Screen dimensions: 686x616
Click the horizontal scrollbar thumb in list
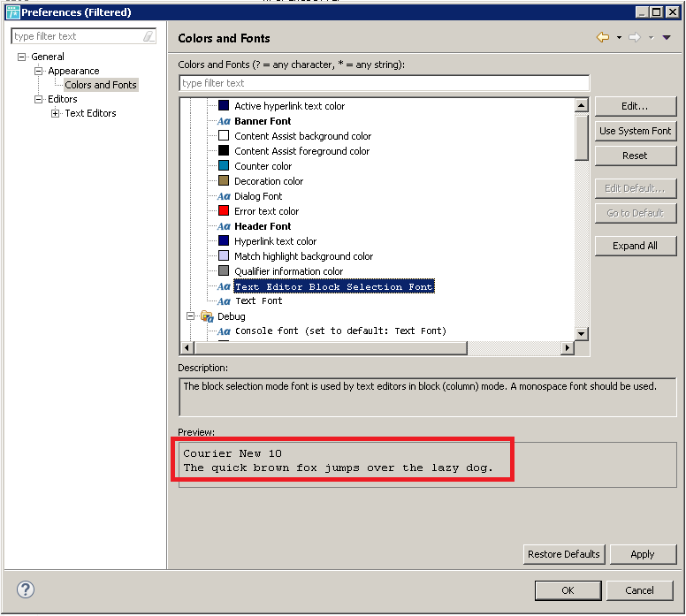[331, 348]
